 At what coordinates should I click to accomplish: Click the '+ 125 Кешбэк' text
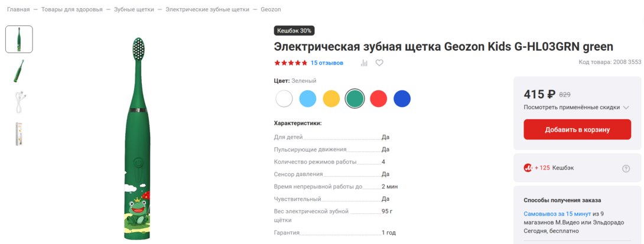[x=554, y=168]
